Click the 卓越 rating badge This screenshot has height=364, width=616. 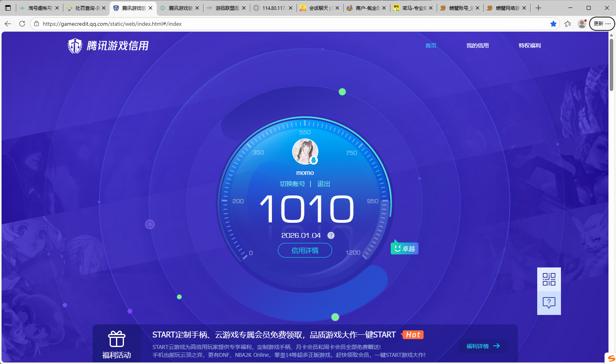(404, 248)
